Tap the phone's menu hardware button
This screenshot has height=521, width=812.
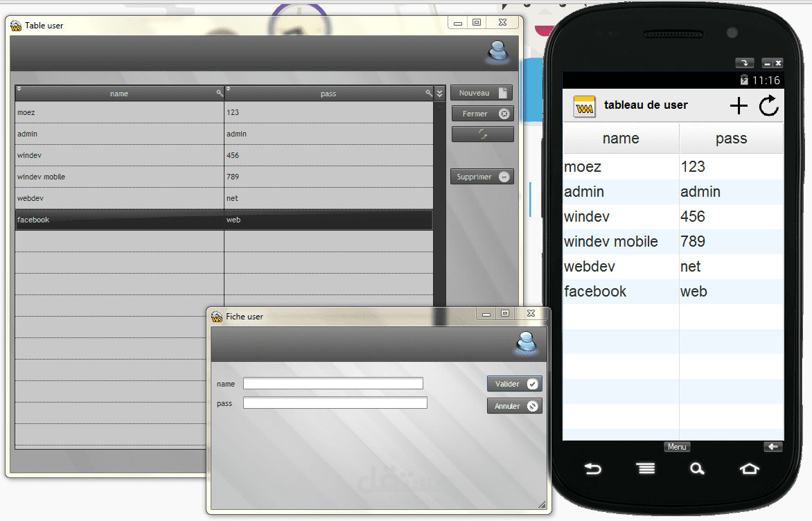646,469
